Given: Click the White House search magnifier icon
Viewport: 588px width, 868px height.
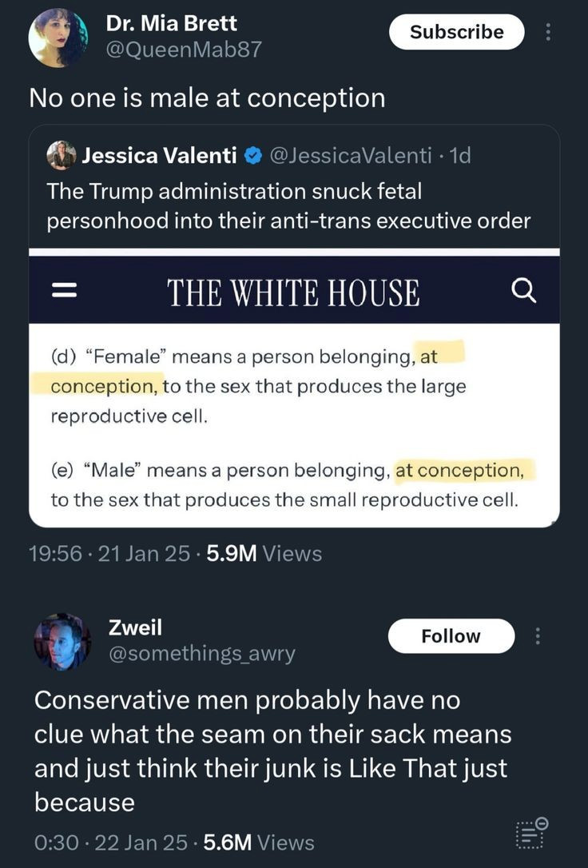Looking at the screenshot, I should click(522, 290).
